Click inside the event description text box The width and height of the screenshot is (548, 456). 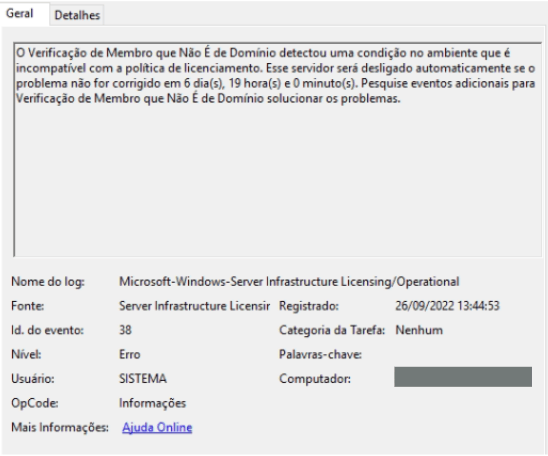[x=277, y=150]
